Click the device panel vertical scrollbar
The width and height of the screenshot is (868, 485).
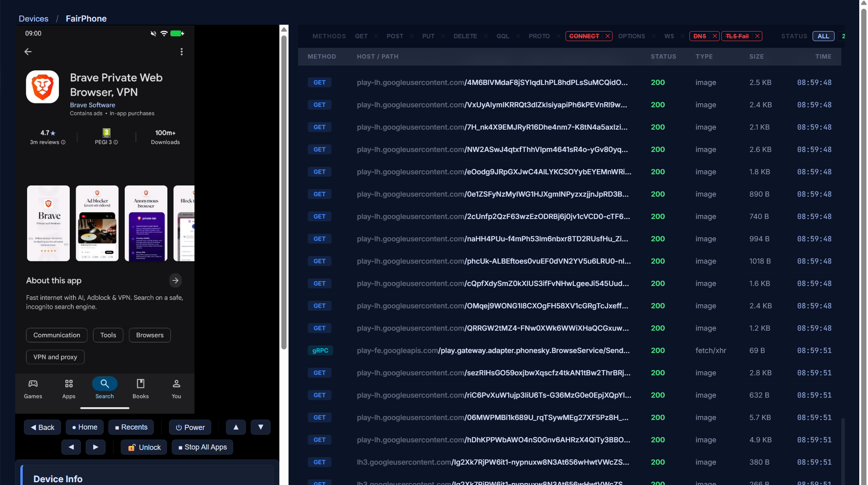[x=284, y=191]
